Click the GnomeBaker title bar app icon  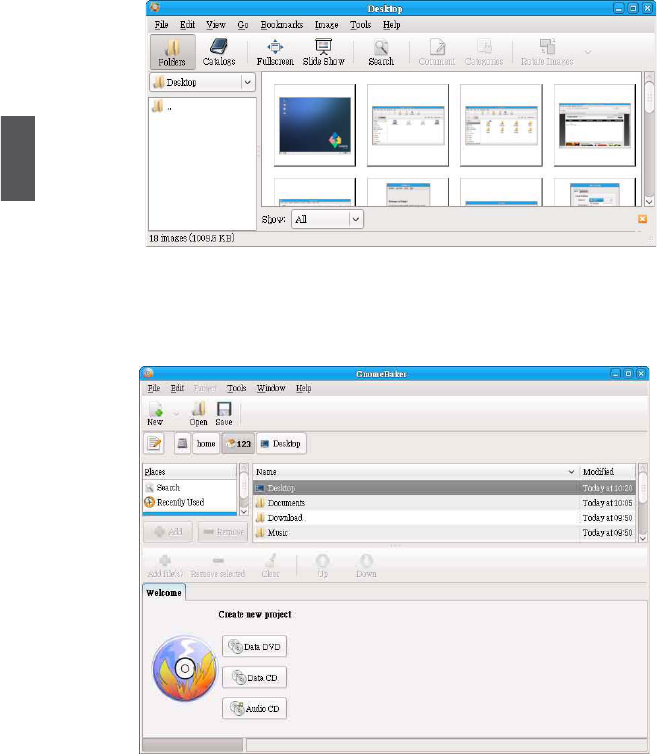pyautogui.click(x=148, y=374)
